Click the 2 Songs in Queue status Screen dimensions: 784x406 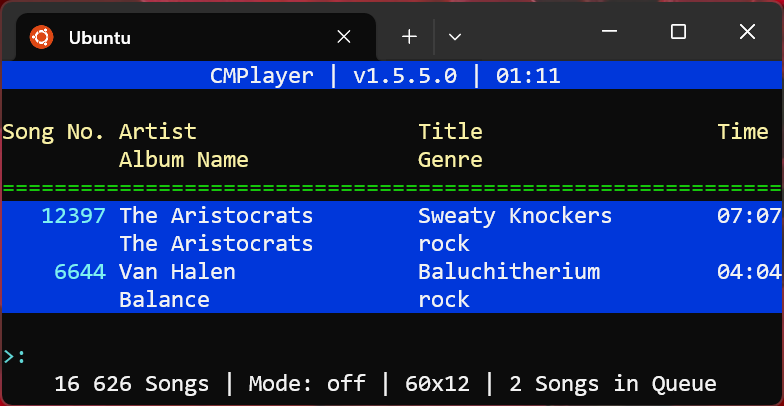point(613,384)
